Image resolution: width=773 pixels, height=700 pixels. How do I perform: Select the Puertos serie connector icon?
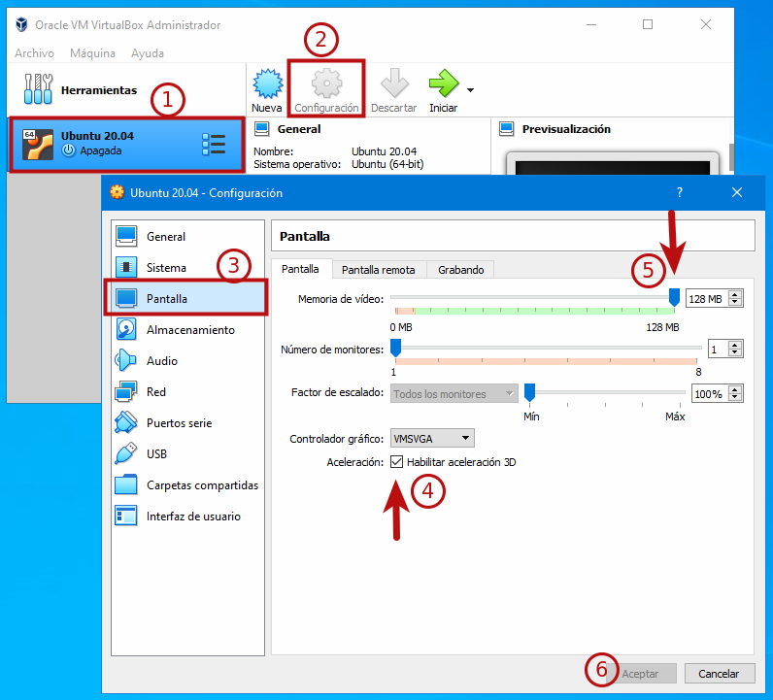tap(126, 422)
